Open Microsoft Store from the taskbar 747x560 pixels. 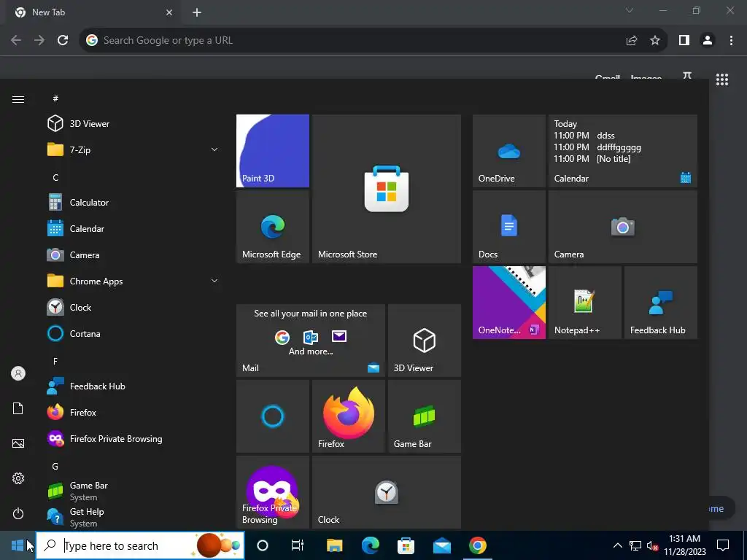pyautogui.click(x=406, y=545)
